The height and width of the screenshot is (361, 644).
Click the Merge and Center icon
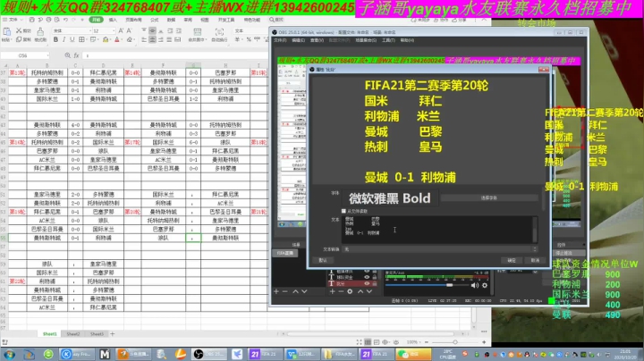[197, 31]
